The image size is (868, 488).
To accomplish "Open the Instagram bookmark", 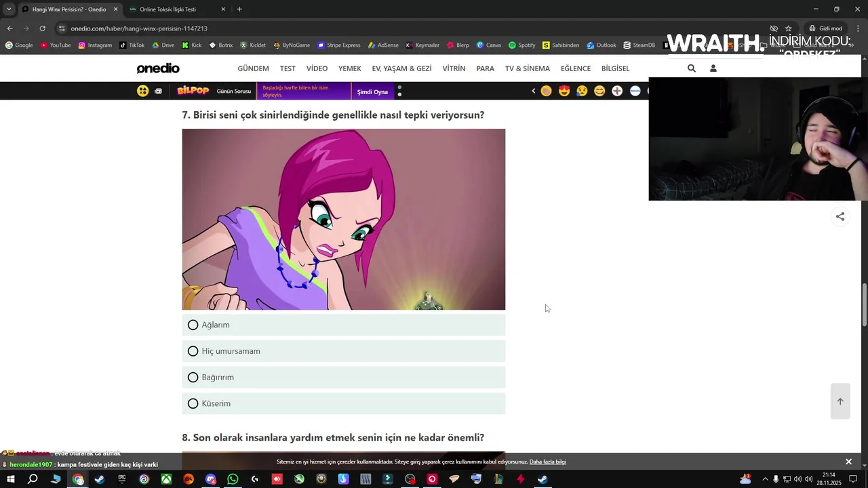I will [95, 45].
